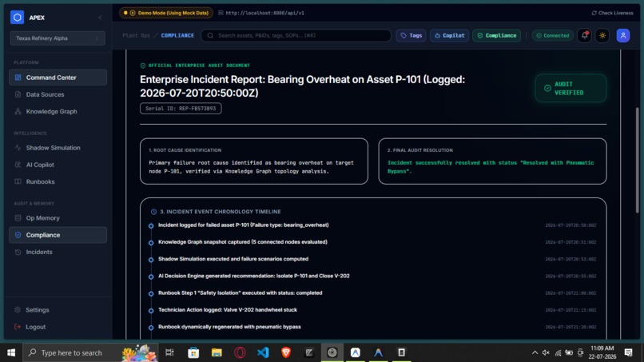The height and width of the screenshot is (362, 644).
Task: Click the Shadow Simulation pulse icon
Action: click(x=18, y=148)
